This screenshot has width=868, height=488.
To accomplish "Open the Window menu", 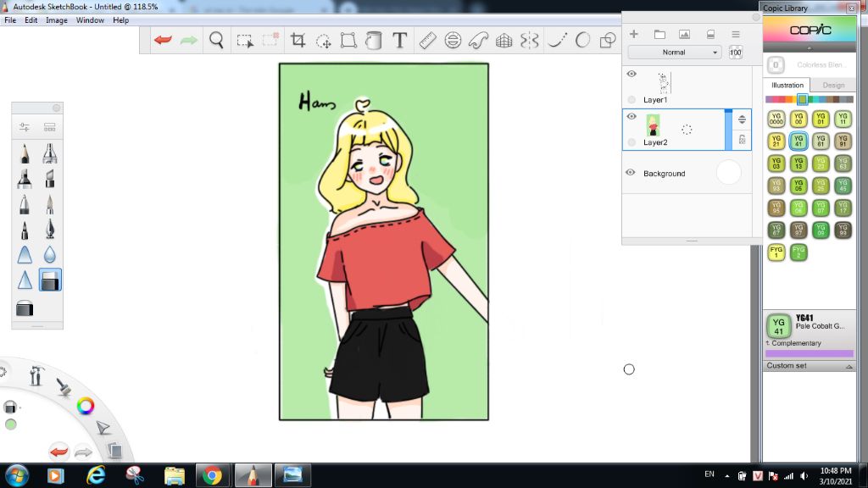I will [90, 20].
